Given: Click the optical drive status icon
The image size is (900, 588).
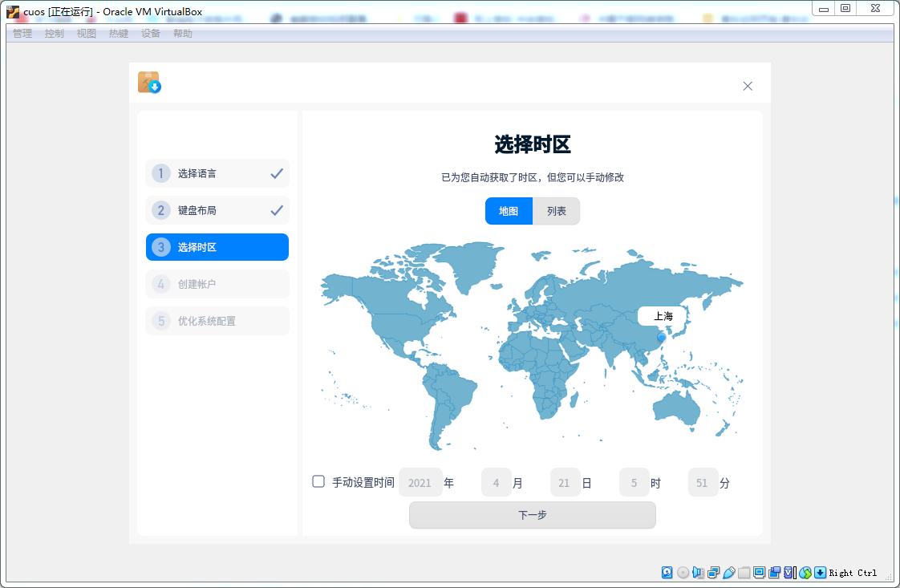Looking at the screenshot, I should (683, 572).
